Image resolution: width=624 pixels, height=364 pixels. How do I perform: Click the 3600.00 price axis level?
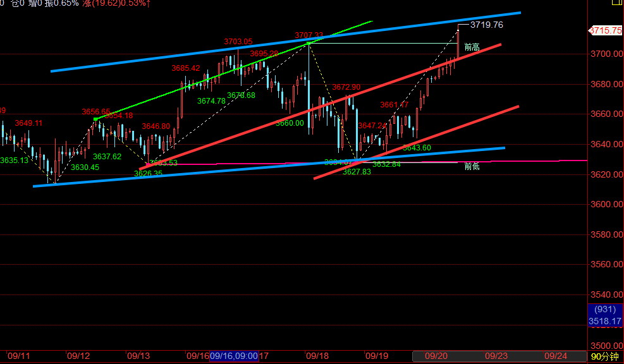point(605,205)
